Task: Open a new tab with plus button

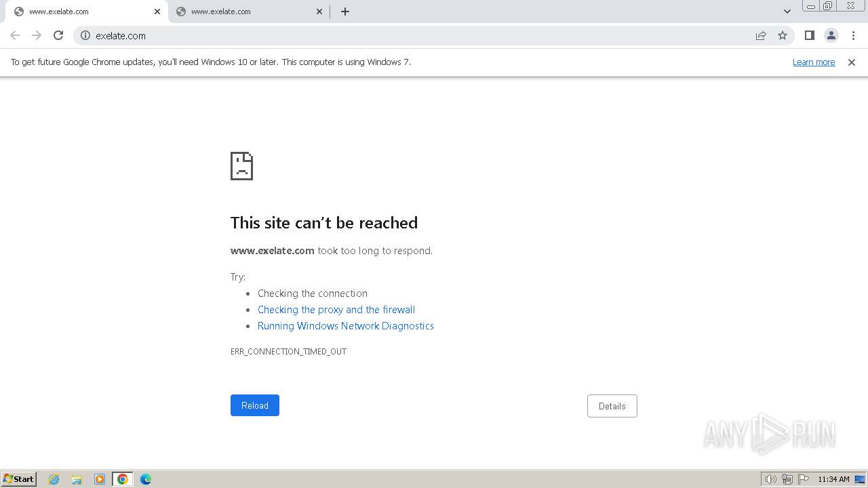Action: click(x=345, y=12)
